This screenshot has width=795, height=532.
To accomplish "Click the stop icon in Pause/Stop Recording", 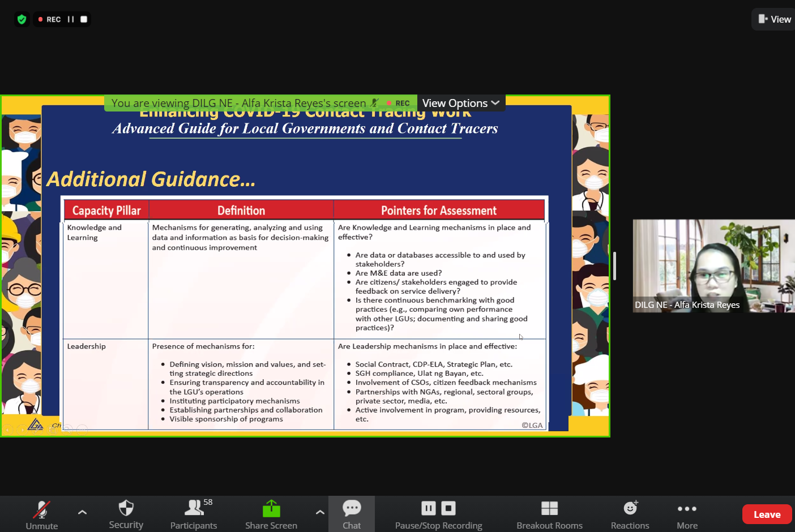I will 448,508.
